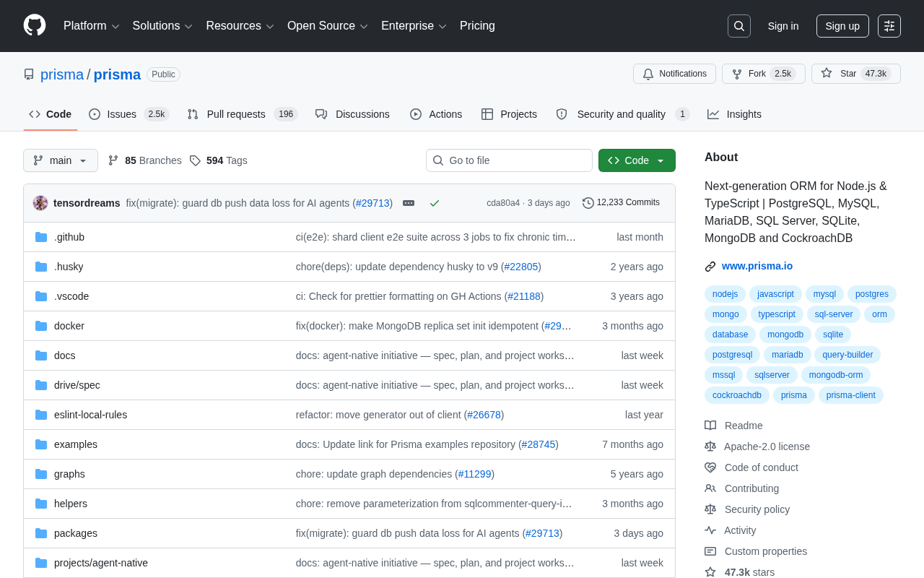This screenshot has width=924, height=578.
Task: Open commit hash cda80a4
Action: (x=503, y=203)
